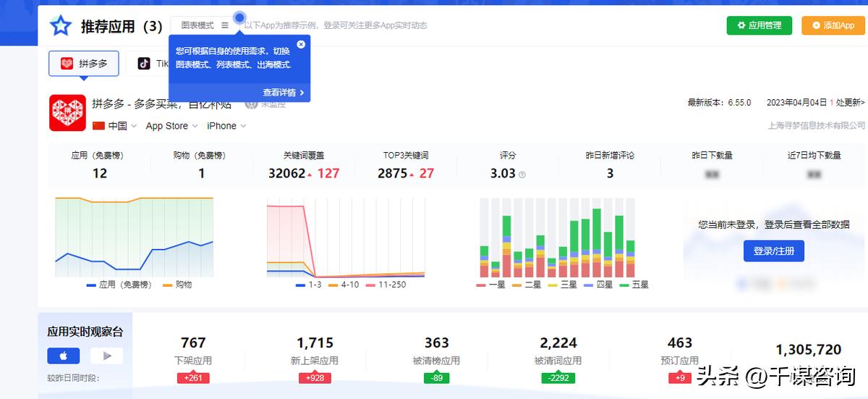Toggle the 11-250 keyword legend item

[x=386, y=285]
